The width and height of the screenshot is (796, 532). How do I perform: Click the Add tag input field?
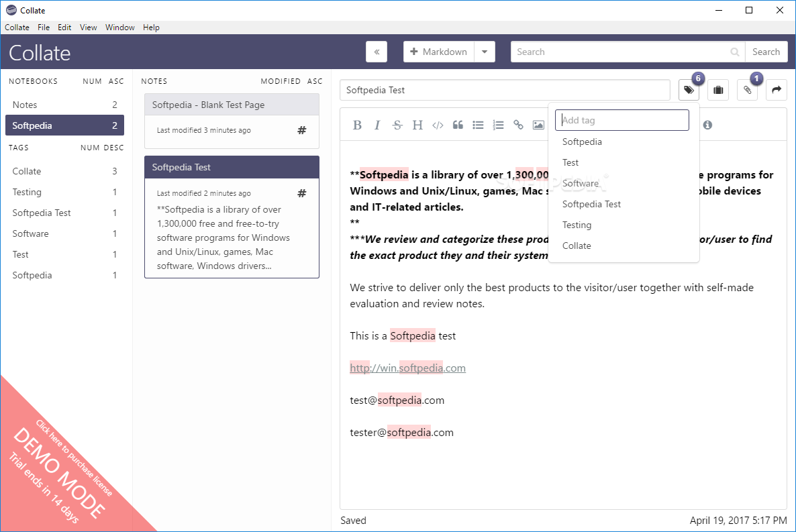tap(622, 120)
